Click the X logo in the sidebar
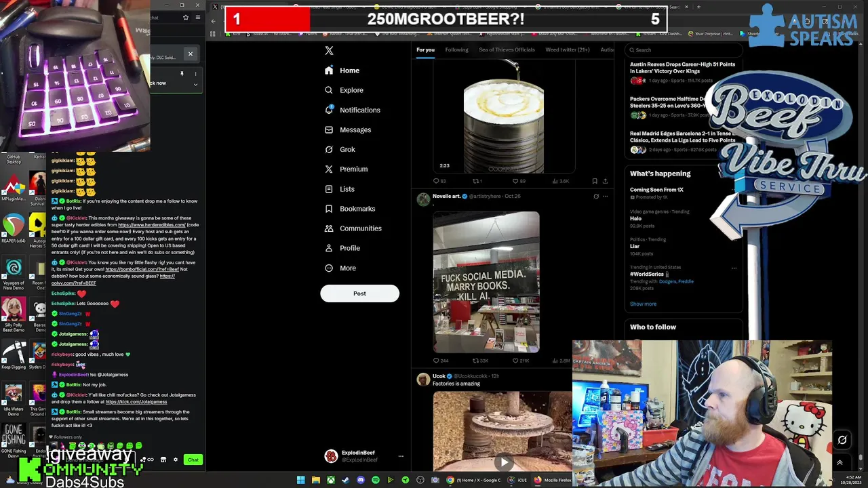Viewport: 868px width, 488px height. pos(329,50)
